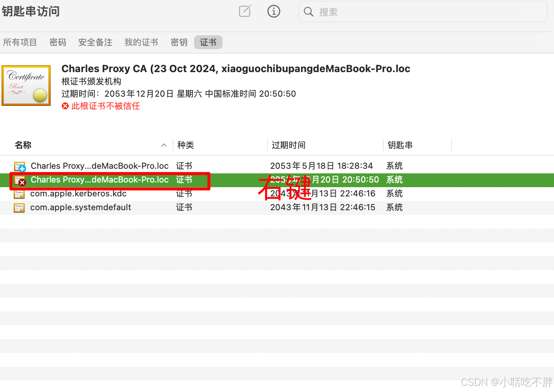Click the certificate icon with blue plus badge
Viewport: 554px width, 392px height.
point(20,166)
